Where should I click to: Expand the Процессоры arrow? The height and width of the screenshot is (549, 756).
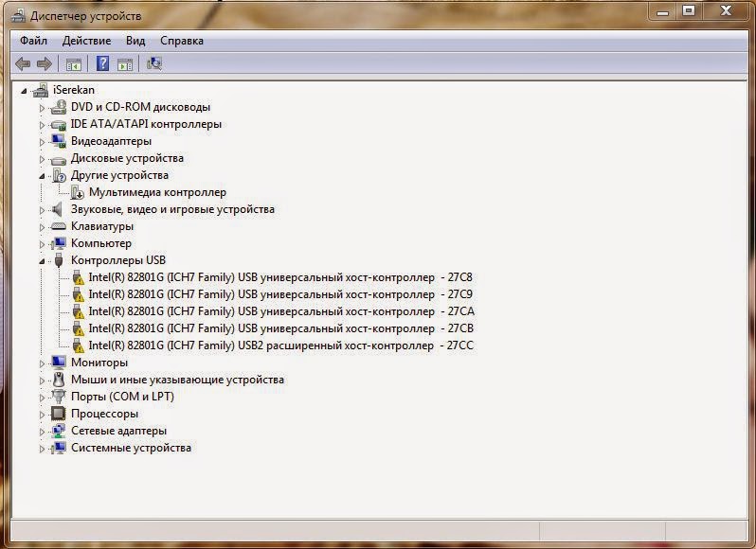(x=42, y=415)
